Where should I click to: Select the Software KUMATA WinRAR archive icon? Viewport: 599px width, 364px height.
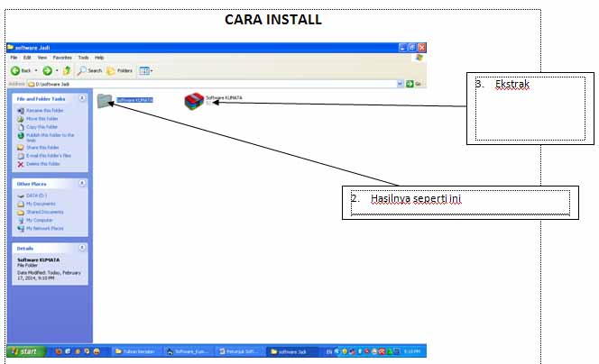(x=194, y=101)
